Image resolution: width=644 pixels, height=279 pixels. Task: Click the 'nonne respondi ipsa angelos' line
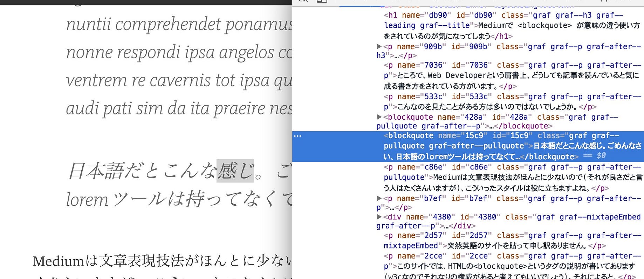click(x=179, y=52)
